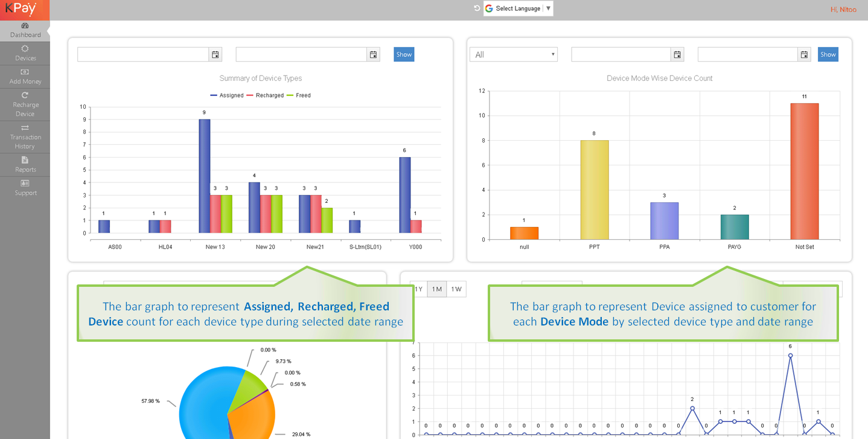Select the 1 W range tab

coord(456,289)
